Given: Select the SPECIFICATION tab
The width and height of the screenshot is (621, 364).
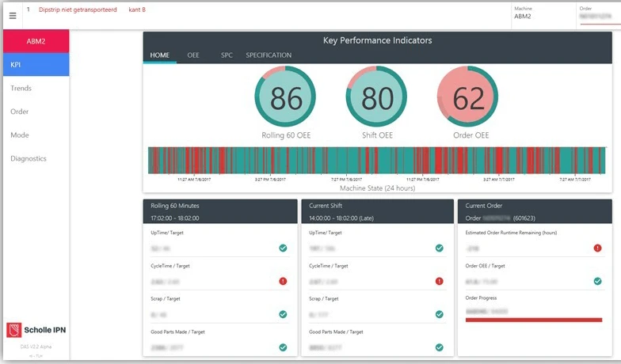Looking at the screenshot, I should tap(269, 55).
